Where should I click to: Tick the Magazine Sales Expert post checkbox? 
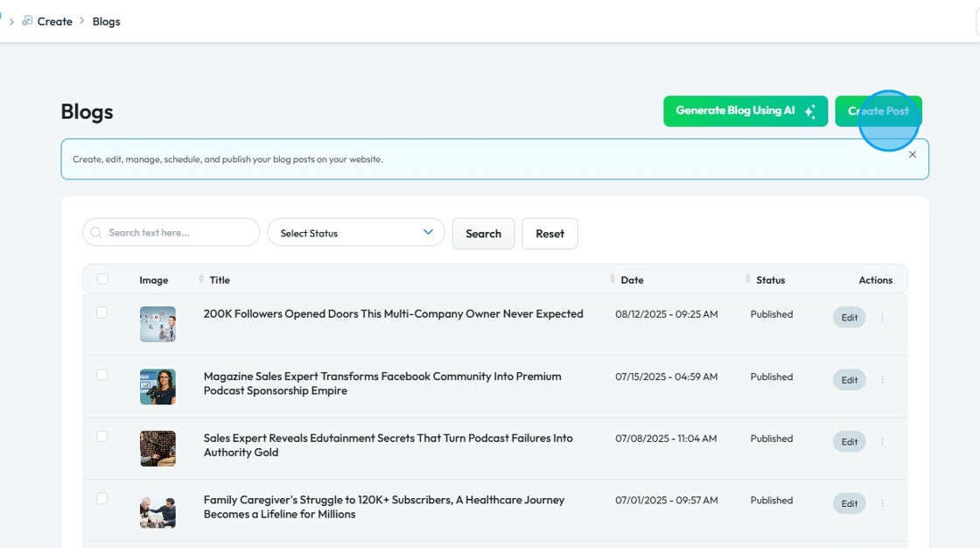coord(102,375)
